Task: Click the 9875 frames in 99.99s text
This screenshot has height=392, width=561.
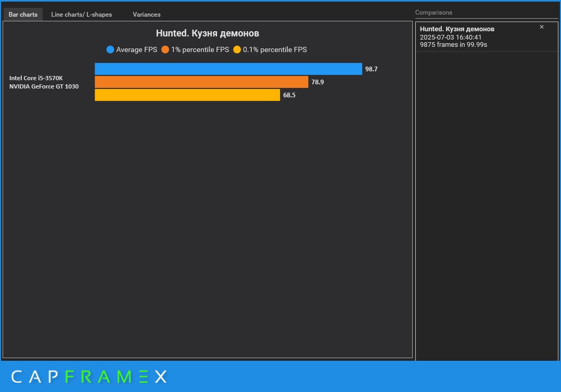Action: click(x=453, y=45)
